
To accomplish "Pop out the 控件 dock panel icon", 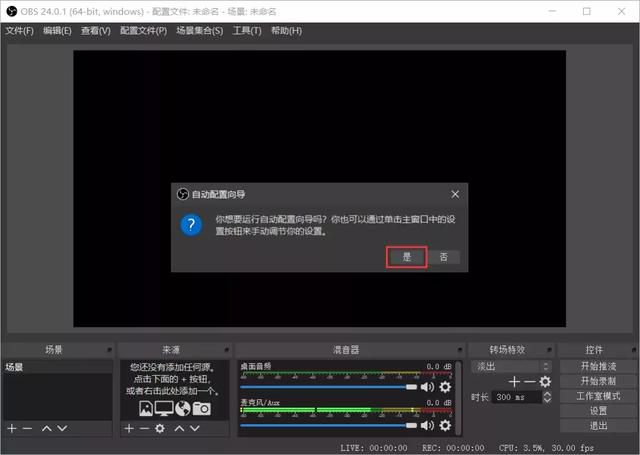I will tap(634, 350).
